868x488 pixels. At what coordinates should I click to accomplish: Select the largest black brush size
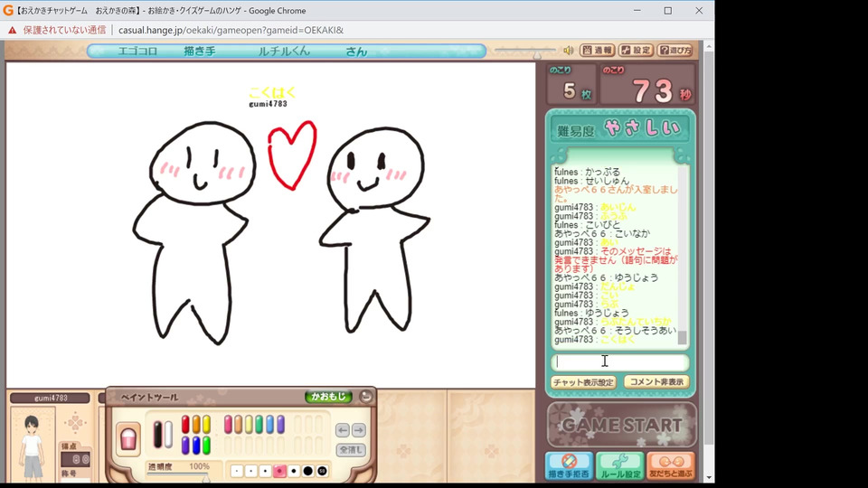pos(308,471)
